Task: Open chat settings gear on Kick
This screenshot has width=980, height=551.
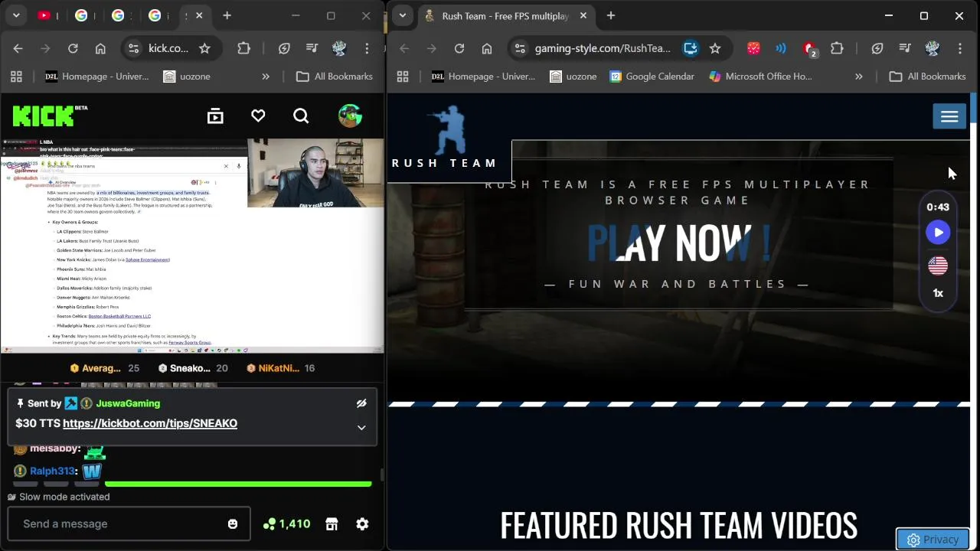Action: pyautogui.click(x=362, y=524)
